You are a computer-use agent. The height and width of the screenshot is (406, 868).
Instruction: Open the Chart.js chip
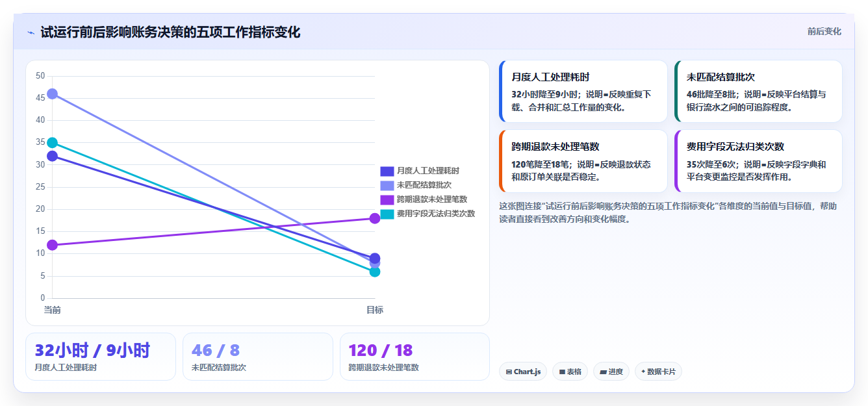pyautogui.click(x=523, y=372)
